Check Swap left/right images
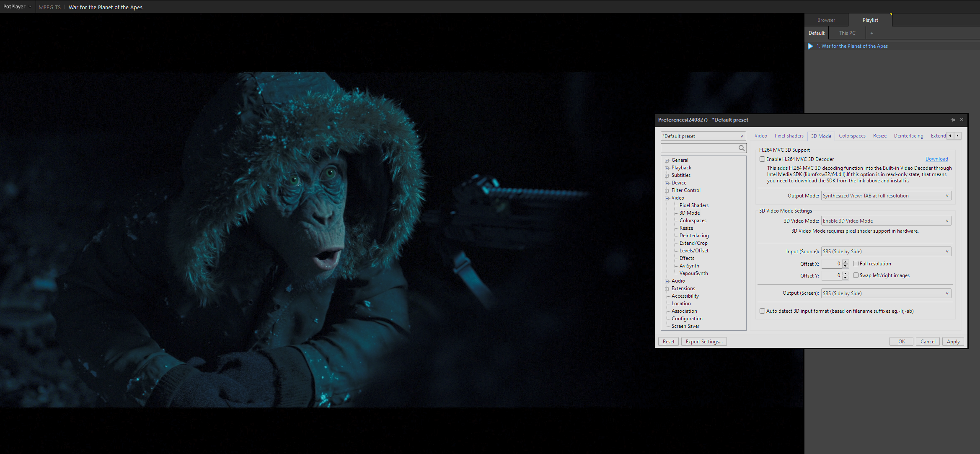Viewport: 980px width, 454px height. coord(856,275)
